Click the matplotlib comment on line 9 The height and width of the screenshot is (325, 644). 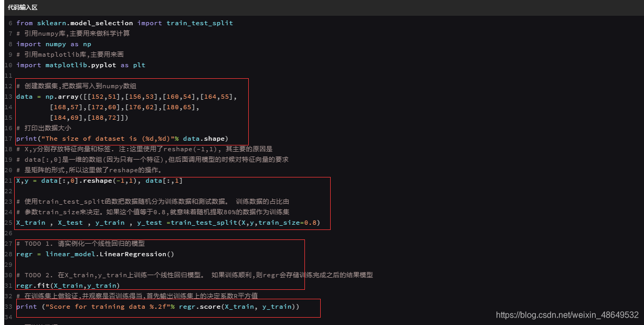(70, 55)
